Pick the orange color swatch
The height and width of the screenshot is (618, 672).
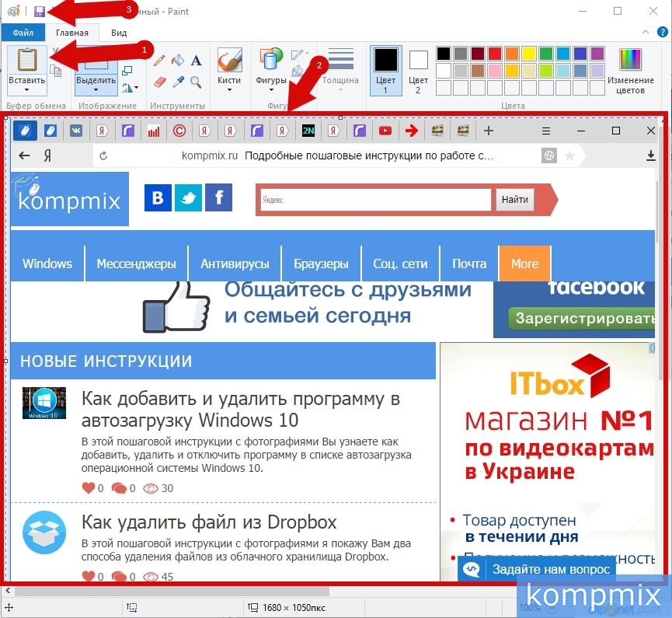512,54
